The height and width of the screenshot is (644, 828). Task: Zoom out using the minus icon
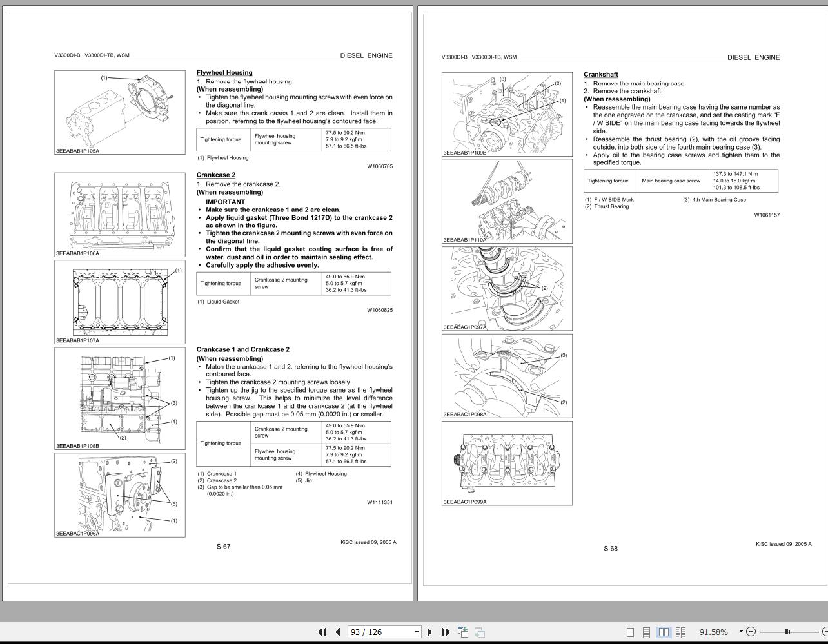point(751,632)
